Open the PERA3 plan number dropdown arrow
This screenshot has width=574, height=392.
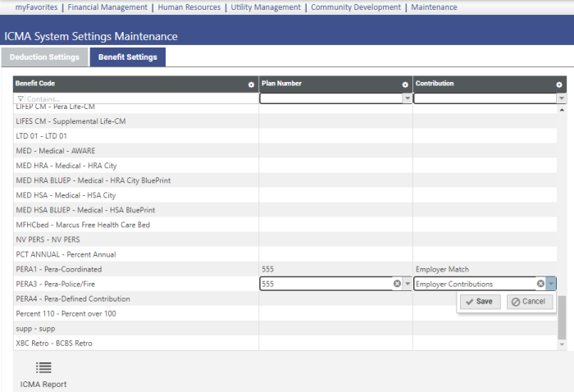(x=407, y=284)
